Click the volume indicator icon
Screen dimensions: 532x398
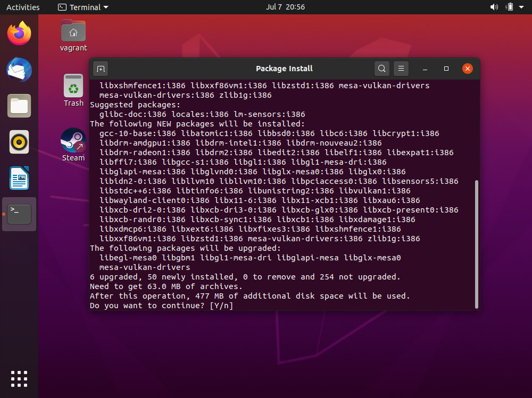pos(494,7)
